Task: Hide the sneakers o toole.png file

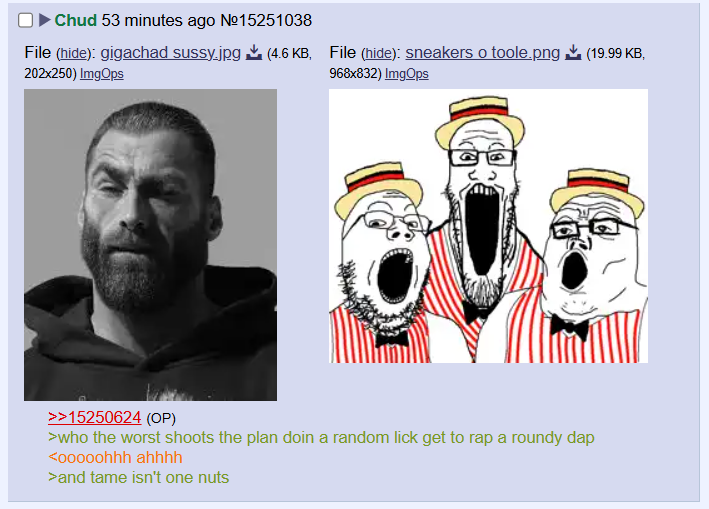Action: point(378,54)
